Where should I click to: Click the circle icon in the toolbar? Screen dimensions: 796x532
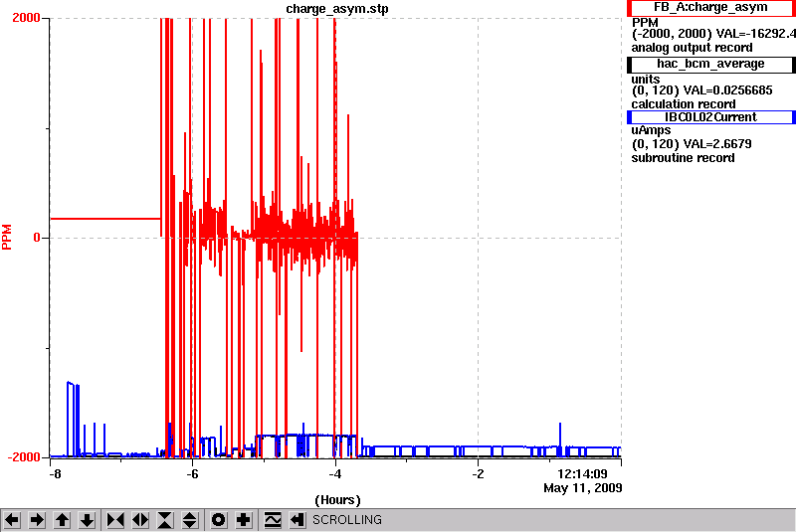[218, 520]
